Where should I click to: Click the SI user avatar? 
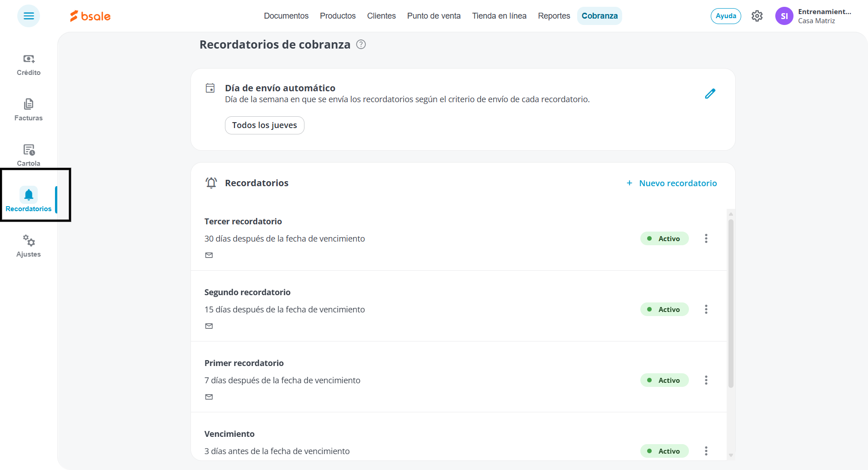click(784, 16)
